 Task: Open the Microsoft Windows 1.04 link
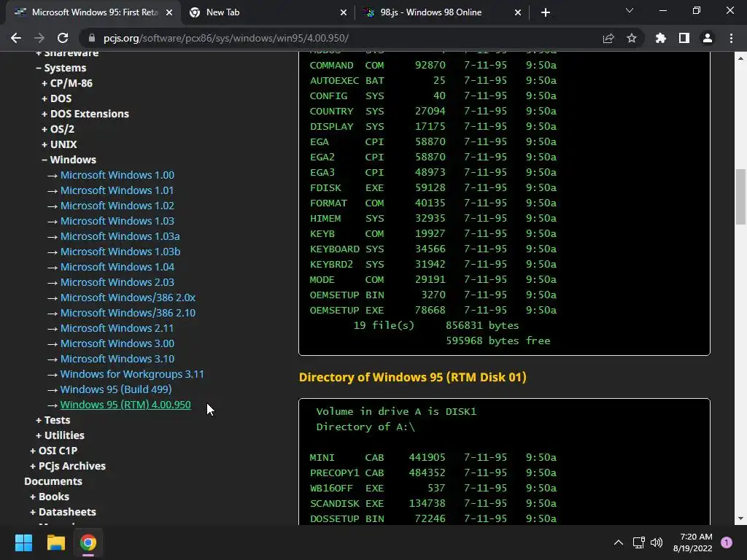click(x=117, y=267)
